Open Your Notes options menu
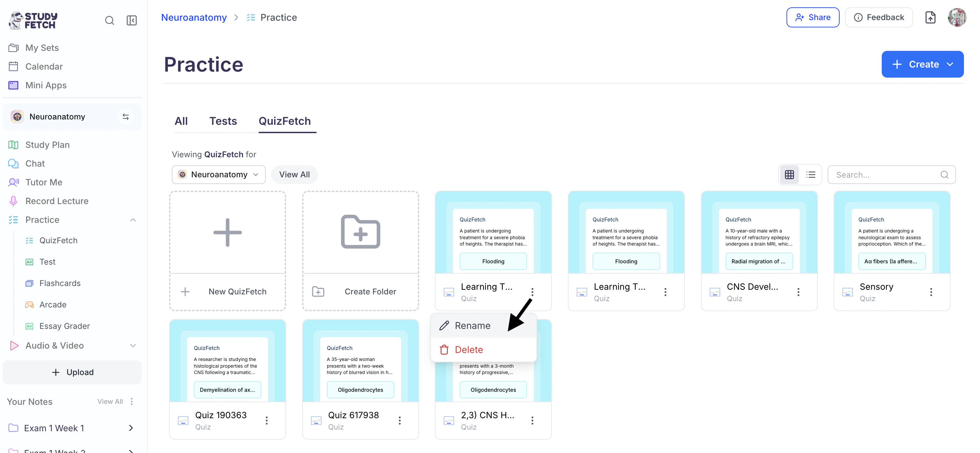Image resolution: width=980 pixels, height=453 pixels. pyautogui.click(x=132, y=401)
